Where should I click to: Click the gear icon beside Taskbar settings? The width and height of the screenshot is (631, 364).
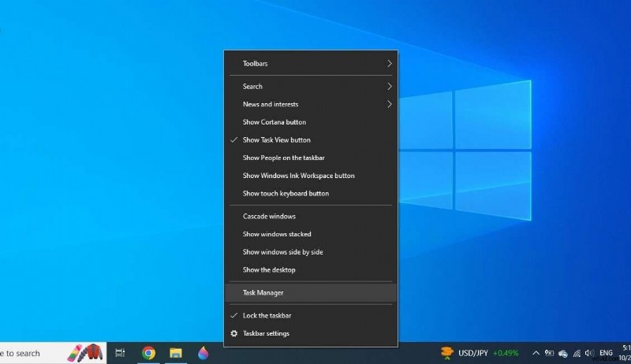(x=233, y=333)
